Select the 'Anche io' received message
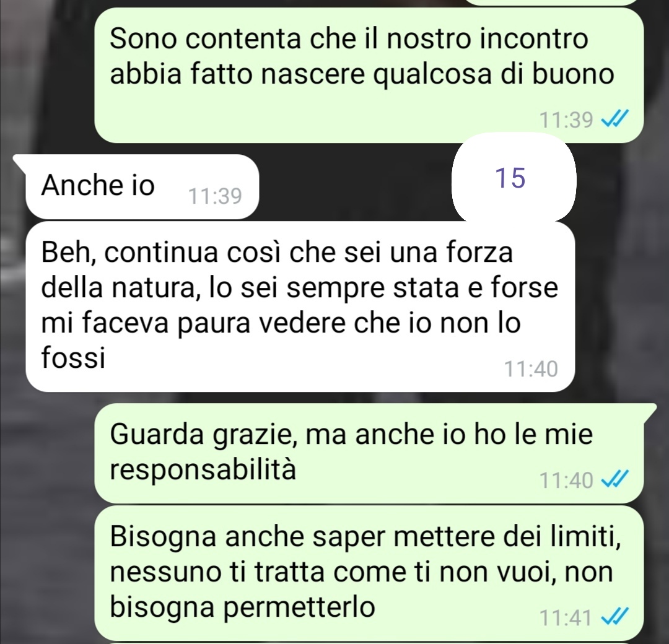The height and width of the screenshot is (644, 669). point(142,187)
